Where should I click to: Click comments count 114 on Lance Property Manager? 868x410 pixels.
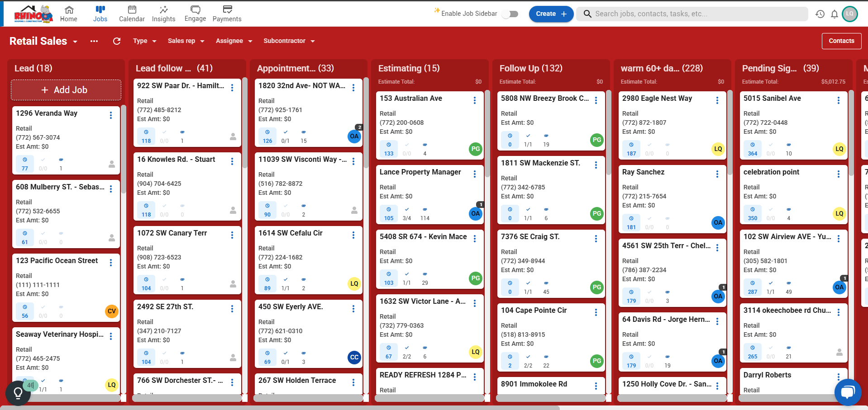click(x=424, y=214)
